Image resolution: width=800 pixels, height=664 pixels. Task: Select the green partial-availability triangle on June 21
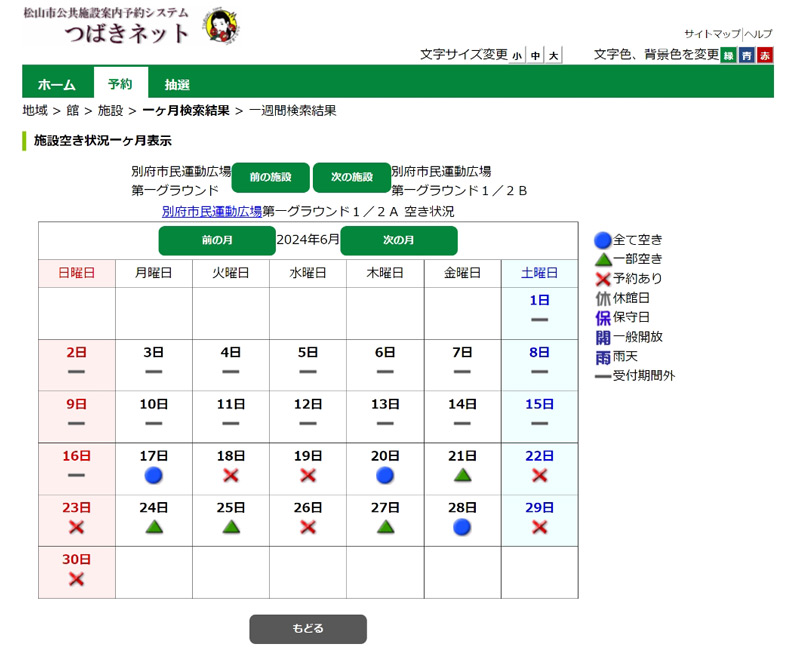click(x=462, y=475)
